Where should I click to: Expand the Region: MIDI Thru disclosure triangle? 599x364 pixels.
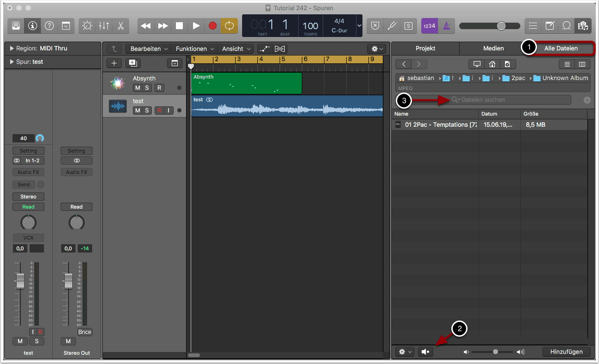[12, 49]
